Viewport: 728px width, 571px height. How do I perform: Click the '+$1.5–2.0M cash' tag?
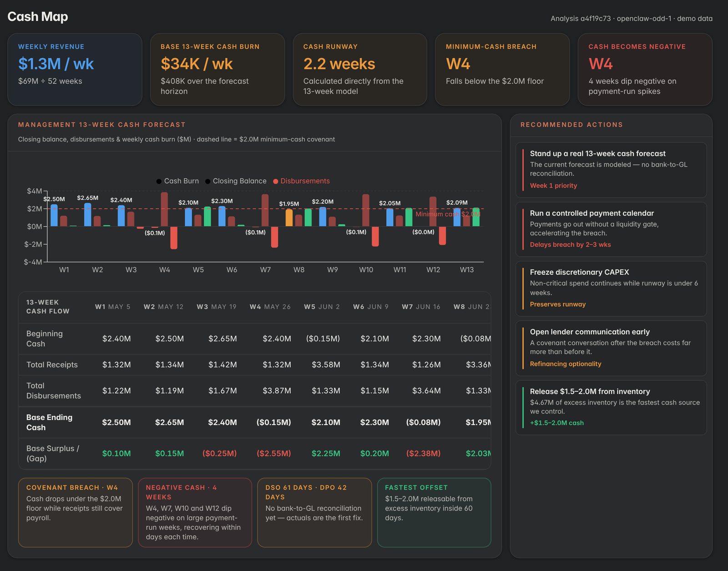pos(556,423)
